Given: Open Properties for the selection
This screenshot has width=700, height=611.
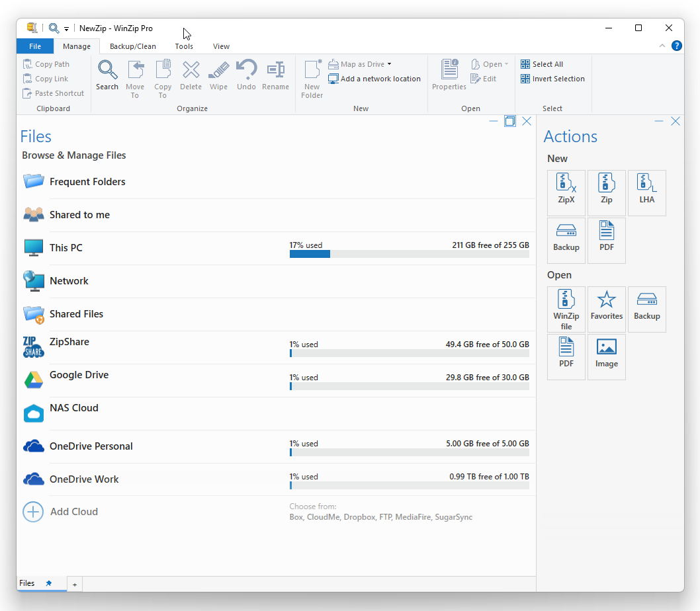Looking at the screenshot, I should click(449, 75).
